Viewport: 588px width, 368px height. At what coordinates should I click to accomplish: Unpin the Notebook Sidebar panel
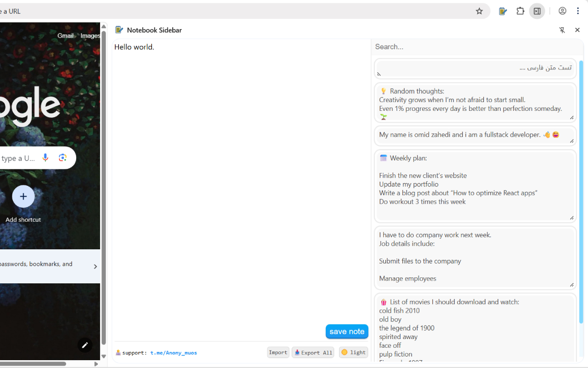pyautogui.click(x=562, y=30)
